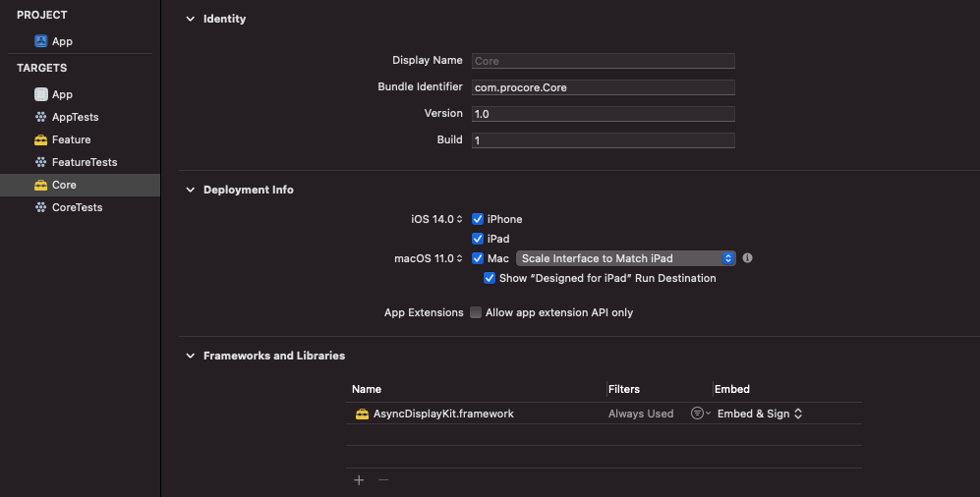Open Scale Interface to Match iPad dropdown
The width and height of the screenshot is (980, 497).
(625, 258)
